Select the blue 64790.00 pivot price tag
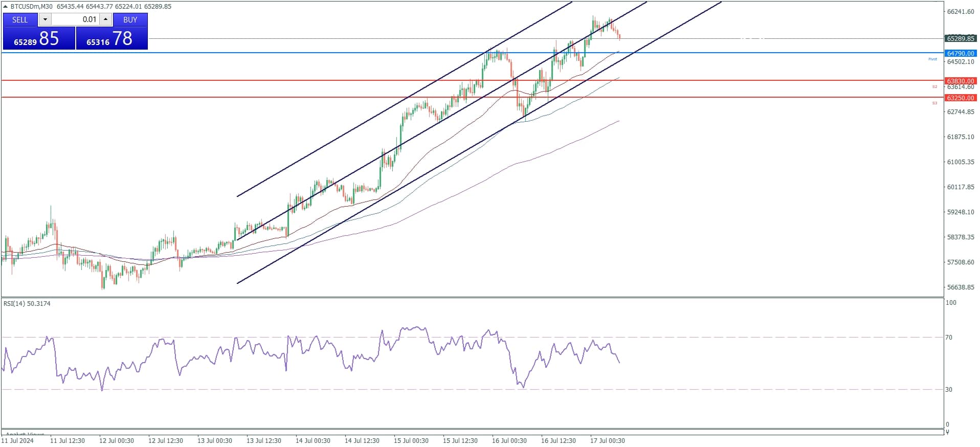The height and width of the screenshot is (447, 980). 960,53
